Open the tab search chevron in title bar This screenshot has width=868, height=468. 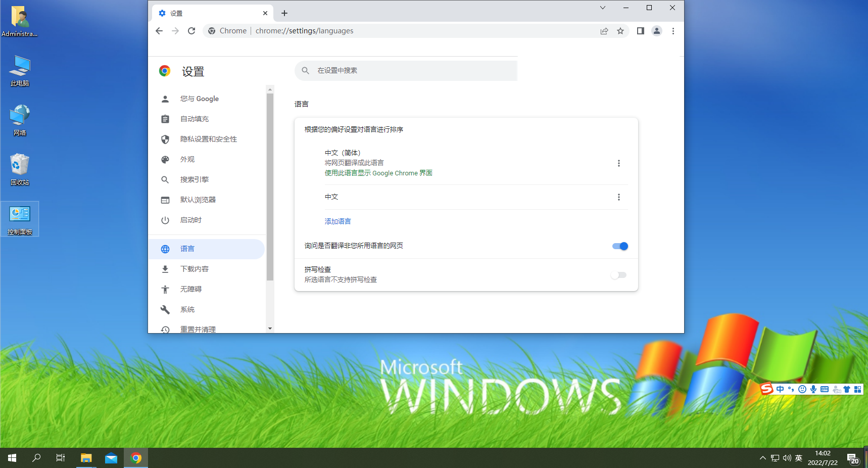[x=603, y=8]
